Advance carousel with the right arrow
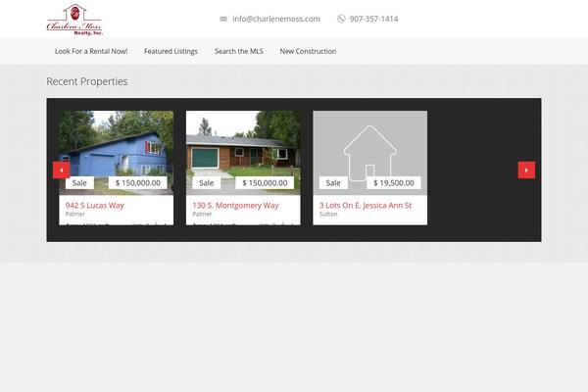The height and width of the screenshot is (392, 588). click(526, 171)
